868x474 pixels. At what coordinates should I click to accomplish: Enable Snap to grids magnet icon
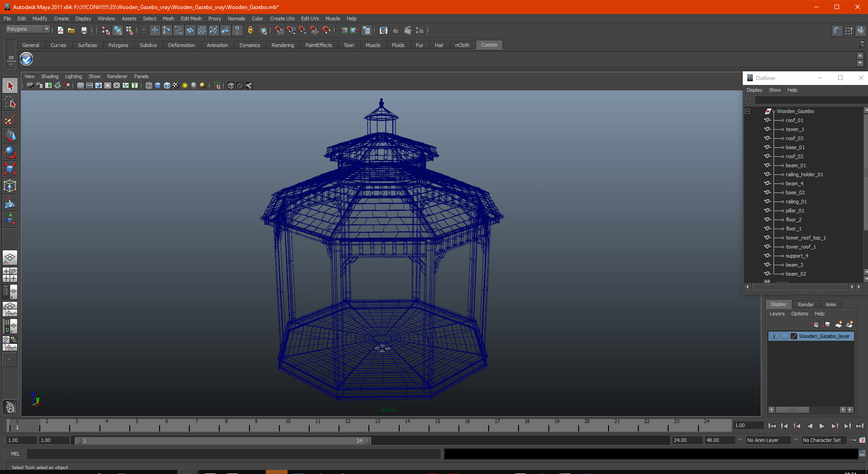click(279, 30)
